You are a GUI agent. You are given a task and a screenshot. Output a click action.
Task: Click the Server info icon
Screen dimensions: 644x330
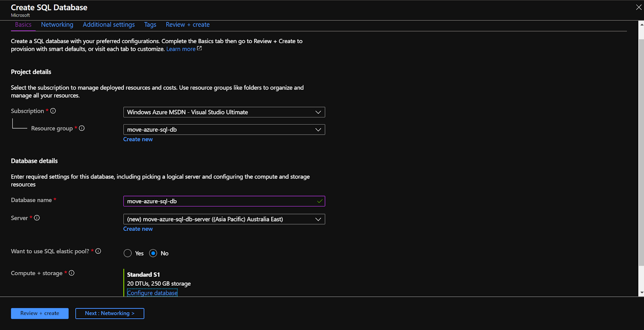click(37, 218)
